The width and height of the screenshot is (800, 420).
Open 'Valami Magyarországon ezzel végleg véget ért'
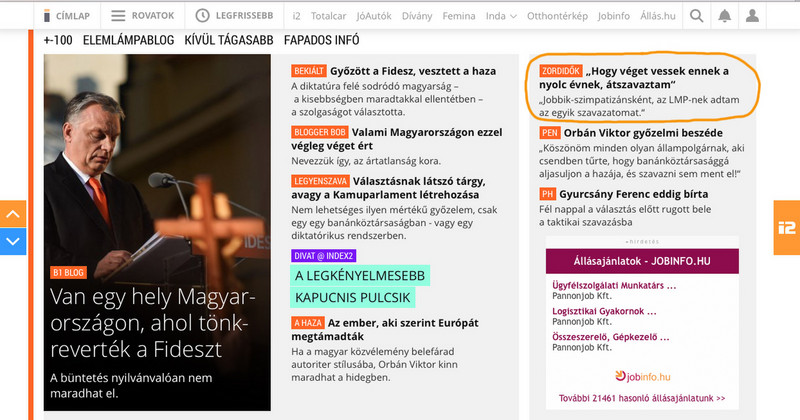point(397,139)
